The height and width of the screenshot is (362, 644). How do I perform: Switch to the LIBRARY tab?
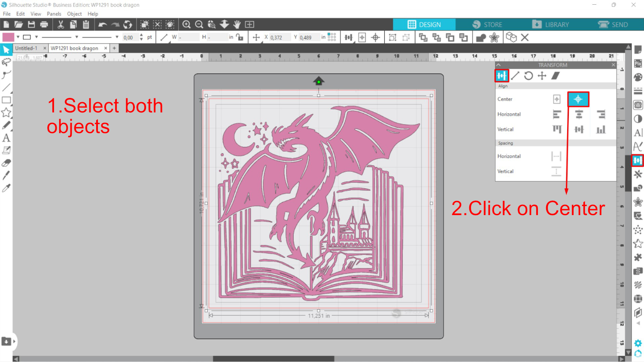coord(550,24)
